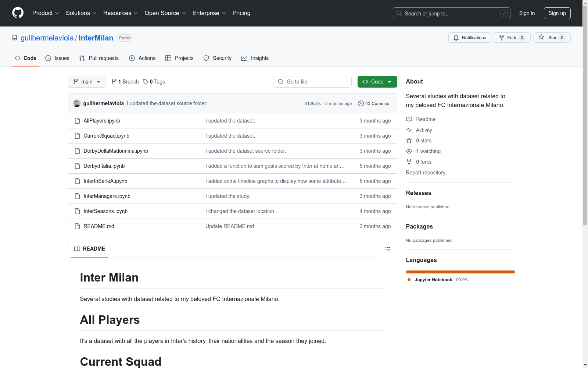Switch to the Pull requests tab
This screenshot has width=588, height=368.
coord(99,58)
